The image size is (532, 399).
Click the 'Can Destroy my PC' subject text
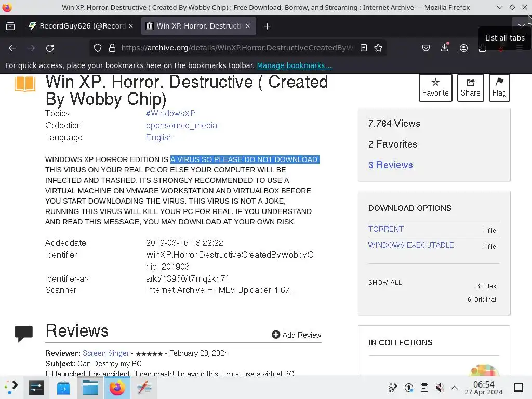coord(109,364)
